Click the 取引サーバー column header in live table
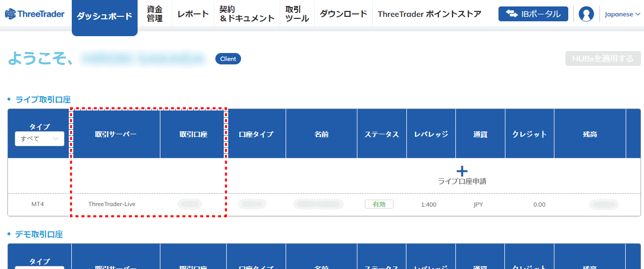The width and height of the screenshot is (644, 269). [116, 134]
